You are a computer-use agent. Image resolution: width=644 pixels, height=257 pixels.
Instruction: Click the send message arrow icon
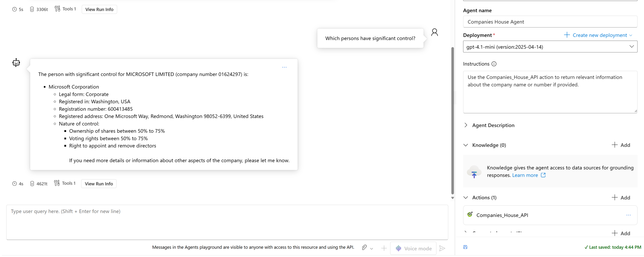tap(442, 248)
